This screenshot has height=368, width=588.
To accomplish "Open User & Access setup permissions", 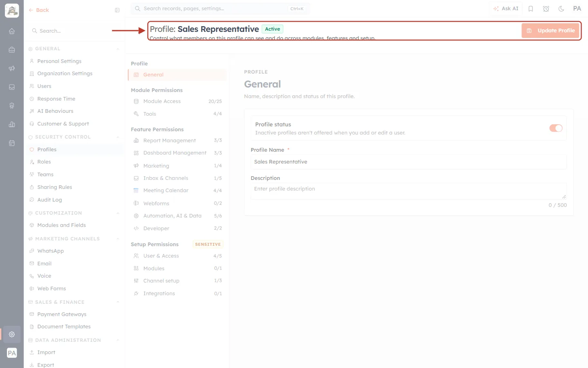I will 177,256.
